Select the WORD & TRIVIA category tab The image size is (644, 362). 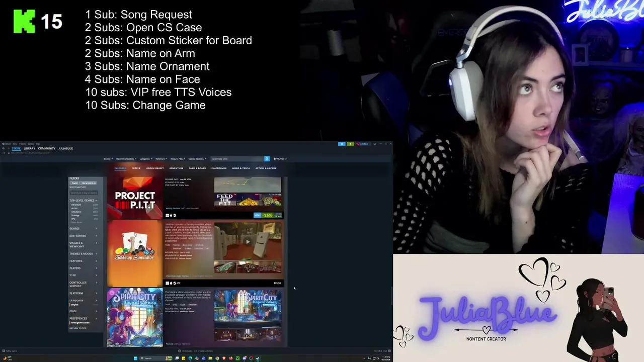pyautogui.click(x=241, y=168)
